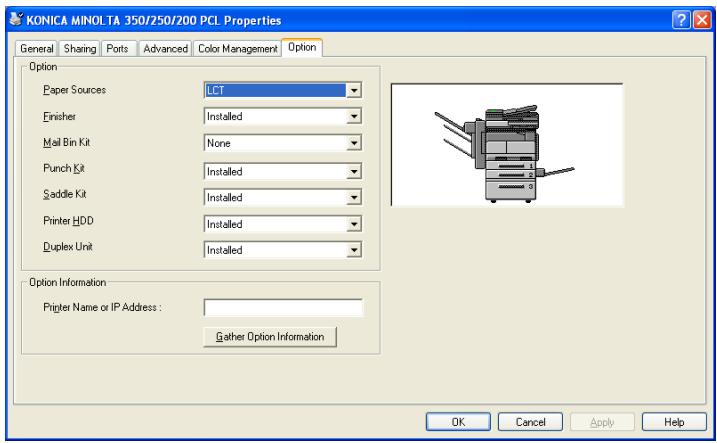
Task: Confirm settings with the OK button
Action: click(458, 422)
